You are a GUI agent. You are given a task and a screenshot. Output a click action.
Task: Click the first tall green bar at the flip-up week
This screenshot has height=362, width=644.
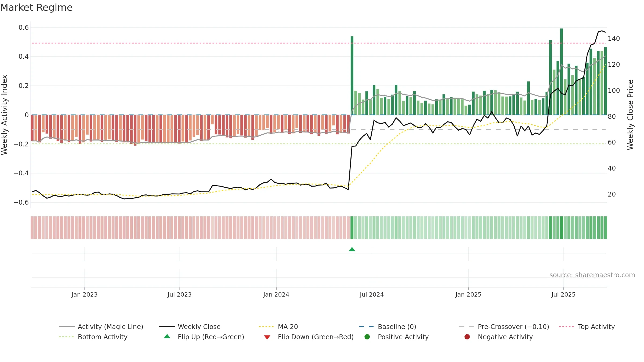352,76
